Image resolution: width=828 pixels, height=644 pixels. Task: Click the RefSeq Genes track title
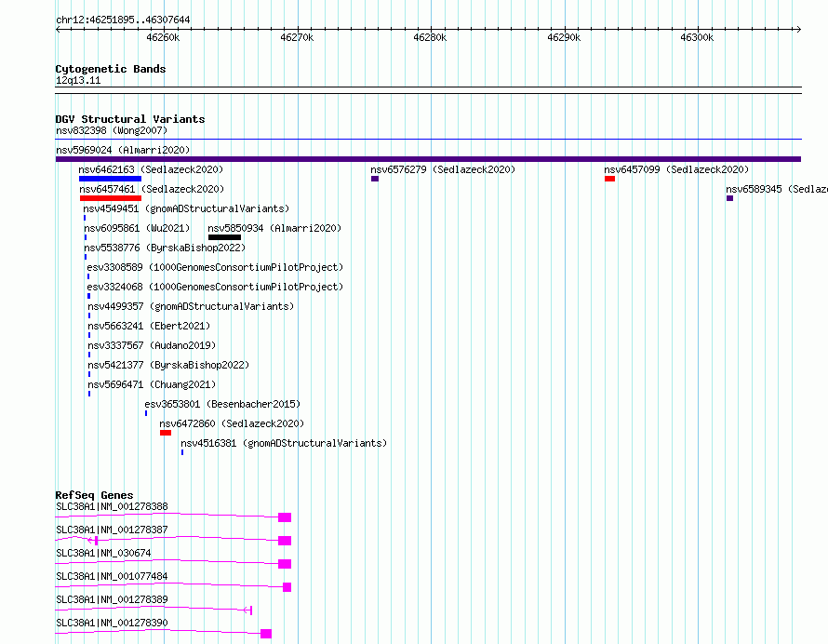click(x=94, y=495)
